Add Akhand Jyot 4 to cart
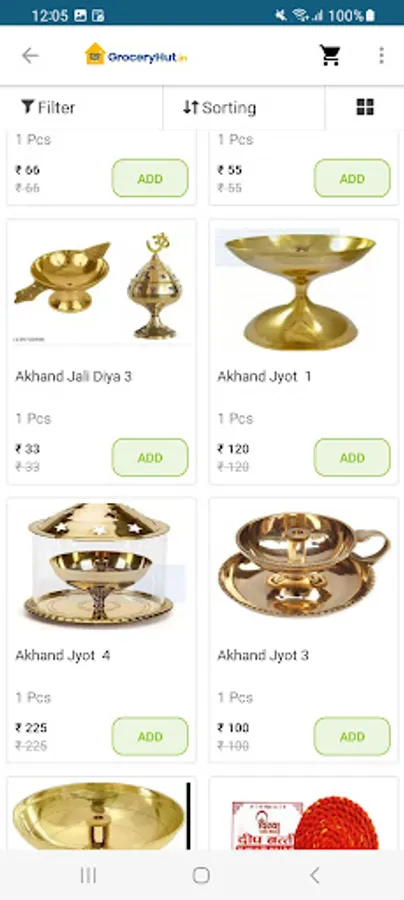This screenshot has width=404, height=900. click(x=150, y=736)
